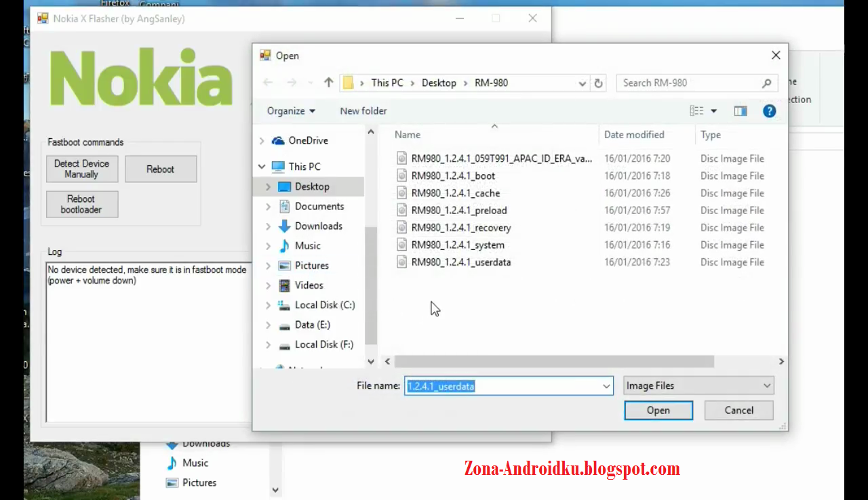Expand the Local Disk (C:) node
The width and height of the screenshot is (868, 500).
click(x=269, y=306)
